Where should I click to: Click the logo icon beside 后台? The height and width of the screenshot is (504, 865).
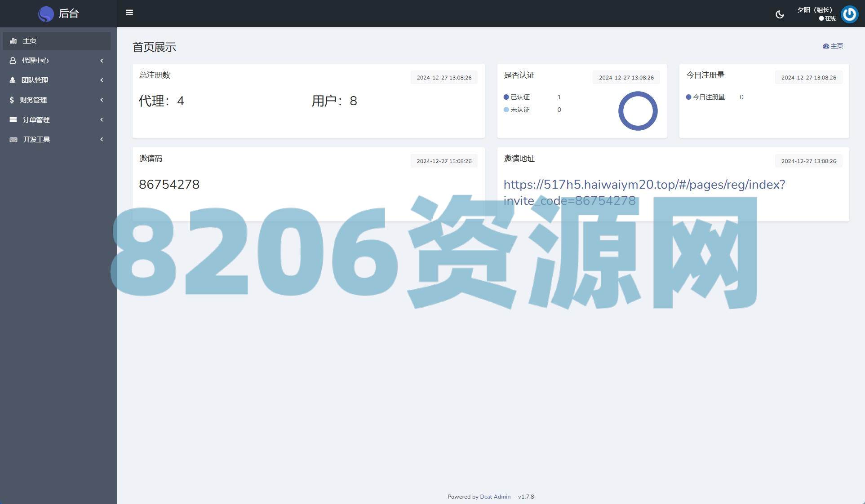[x=46, y=14]
